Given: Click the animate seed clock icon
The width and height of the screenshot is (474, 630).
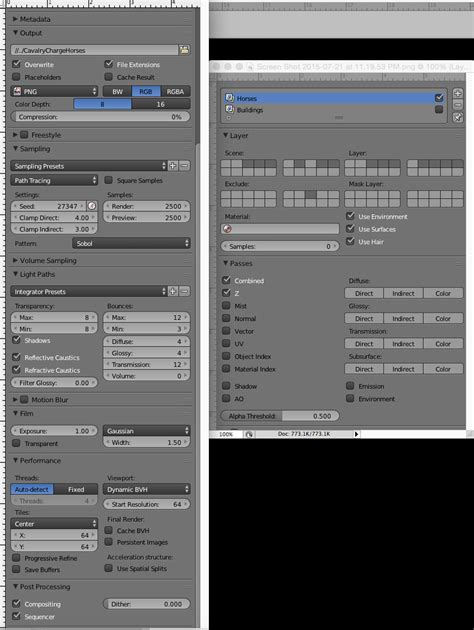Looking at the screenshot, I should [92, 206].
